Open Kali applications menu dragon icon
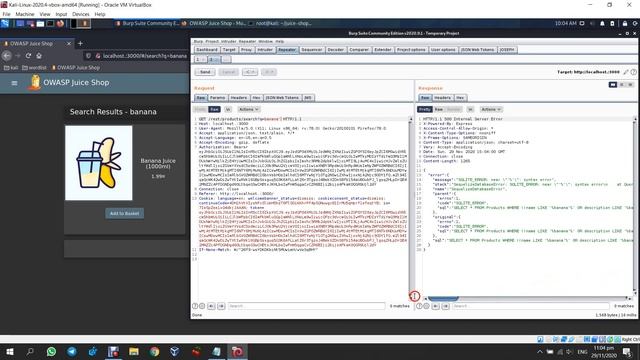 point(5,24)
